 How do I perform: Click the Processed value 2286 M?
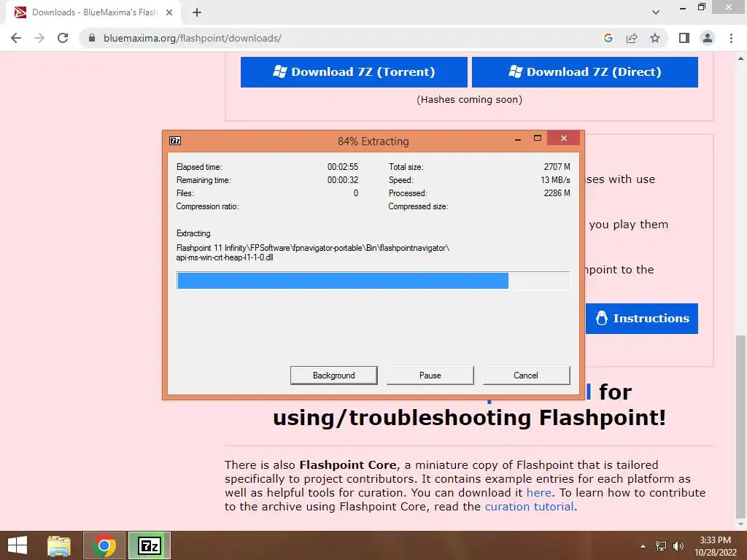[x=557, y=192]
